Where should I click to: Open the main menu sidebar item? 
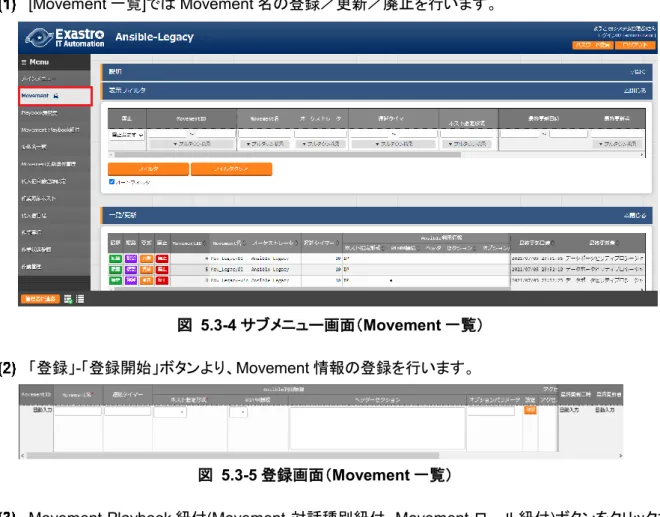click(x=54, y=79)
